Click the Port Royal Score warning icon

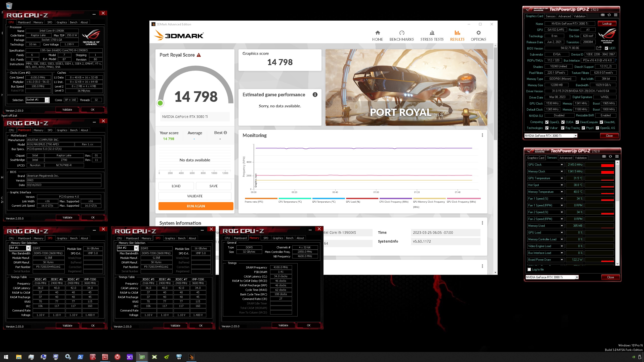pyautogui.click(x=199, y=55)
